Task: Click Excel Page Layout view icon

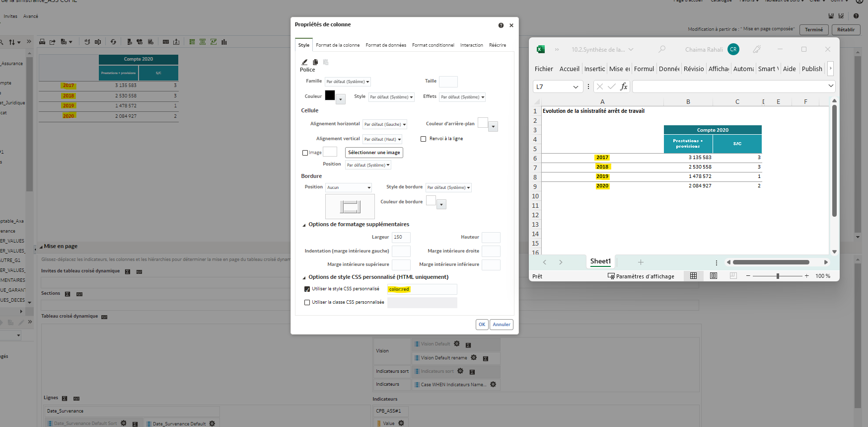Action: [x=714, y=276]
